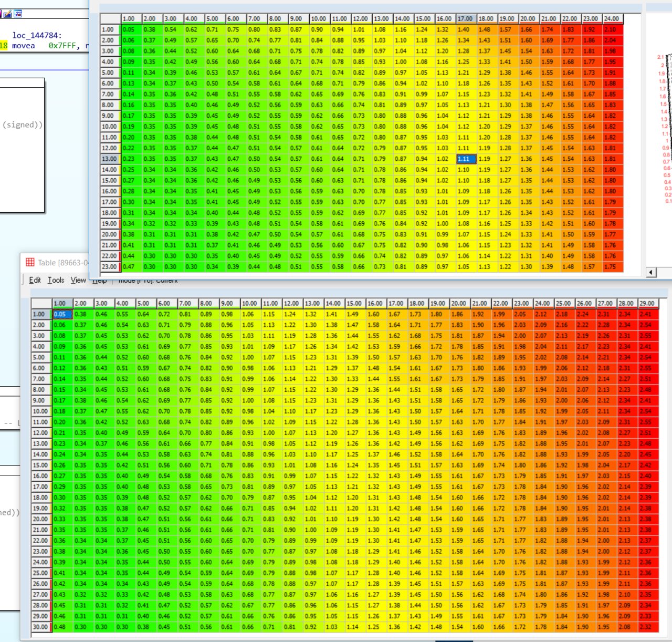
Task: Select column header 8.00 in the lower table
Action: tap(208, 303)
